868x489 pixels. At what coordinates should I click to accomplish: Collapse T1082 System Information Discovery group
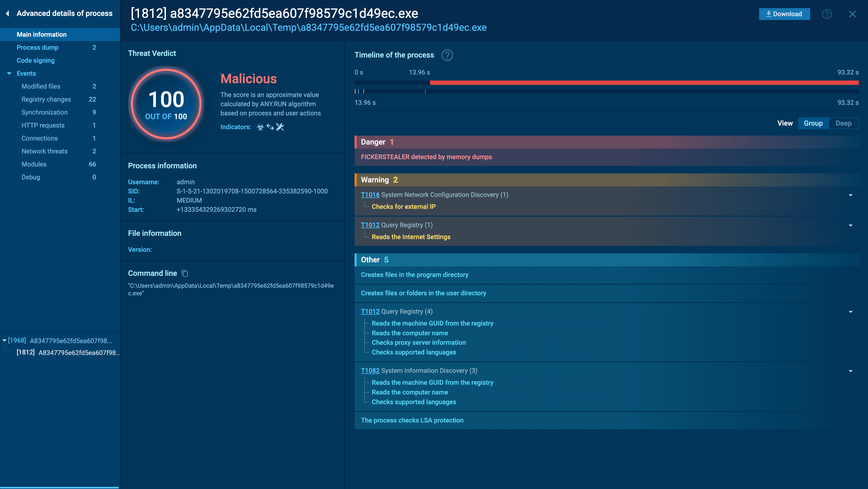coord(850,371)
